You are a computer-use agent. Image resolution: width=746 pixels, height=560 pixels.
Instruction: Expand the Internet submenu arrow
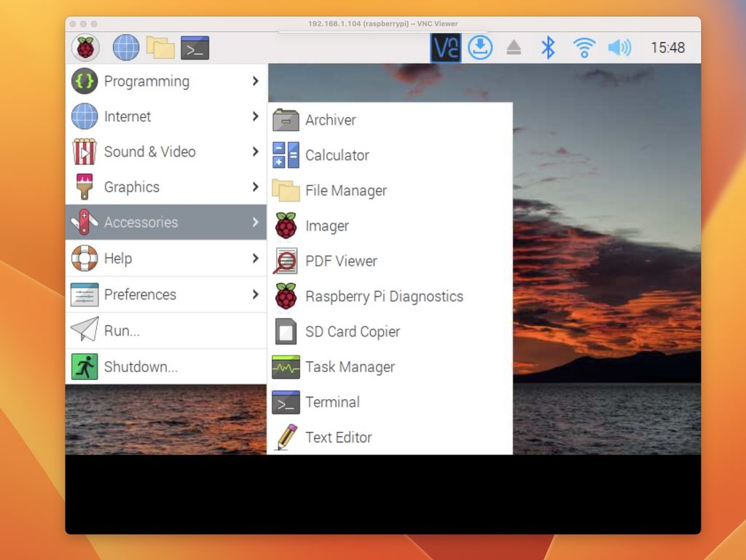[256, 116]
